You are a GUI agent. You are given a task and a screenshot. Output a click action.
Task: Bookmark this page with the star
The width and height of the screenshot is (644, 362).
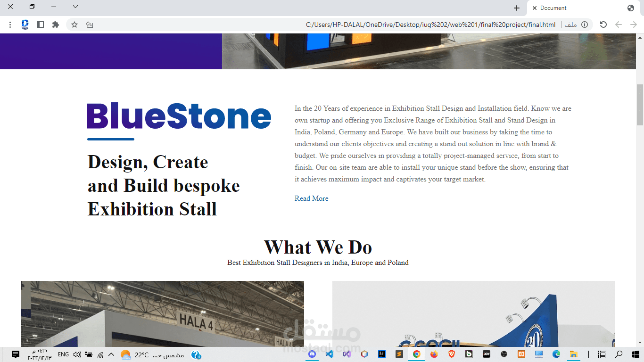[x=74, y=25]
